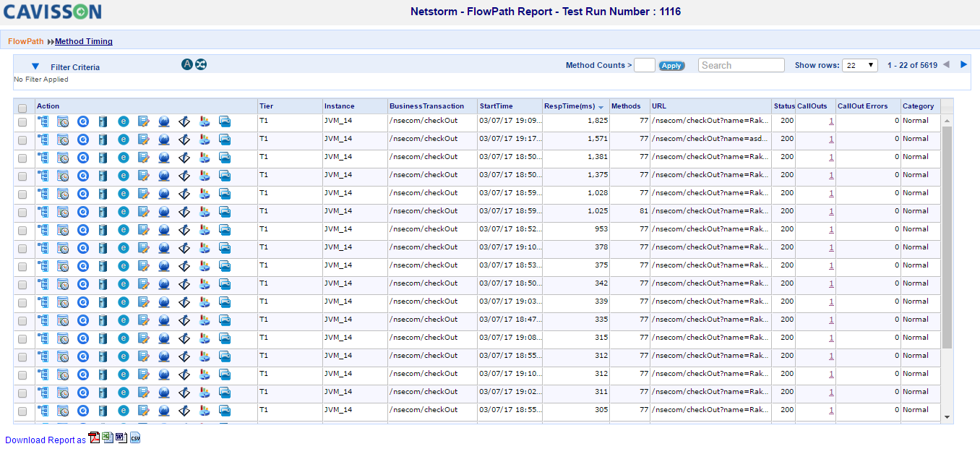Sort table by CallOut Errors header
The height and width of the screenshot is (462, 980).
point(863,106)
